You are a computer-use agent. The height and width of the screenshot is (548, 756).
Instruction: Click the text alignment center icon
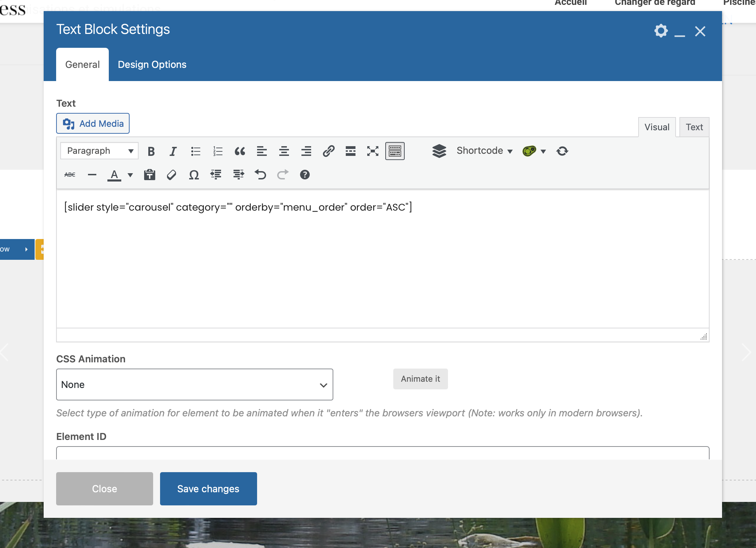click(x=283, y=151)
